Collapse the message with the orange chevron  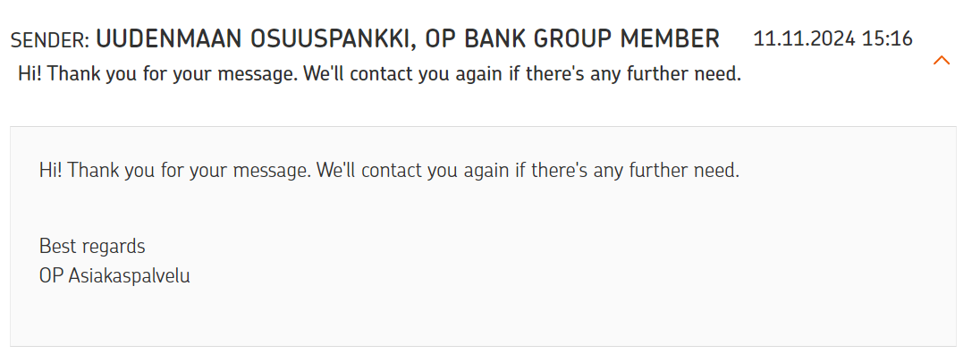[x=942, y=61]
